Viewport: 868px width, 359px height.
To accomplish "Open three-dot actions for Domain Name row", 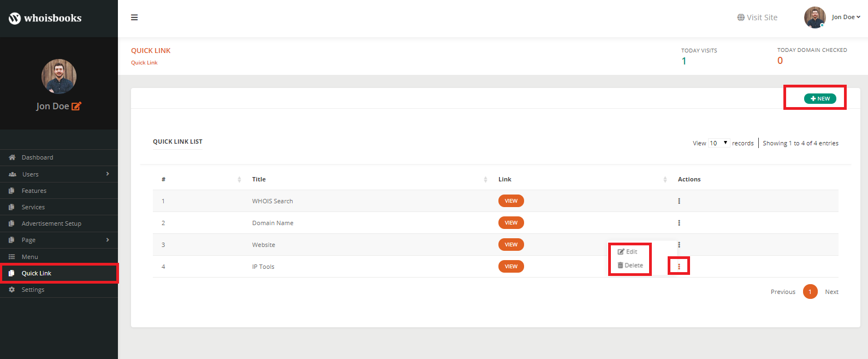I will (x=679, y=223).
